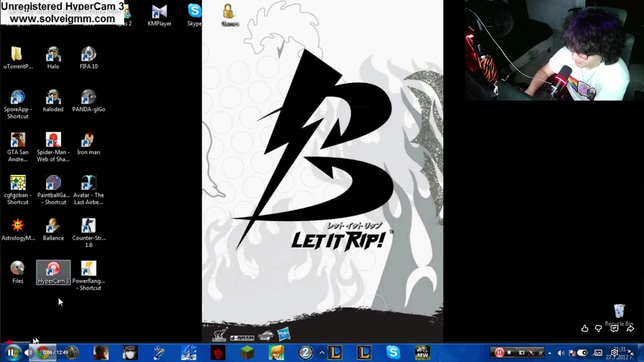The height and width of the screenshot is (362, 644).
Task: Toggle the autoplay switch
Action: coord(582,352)
